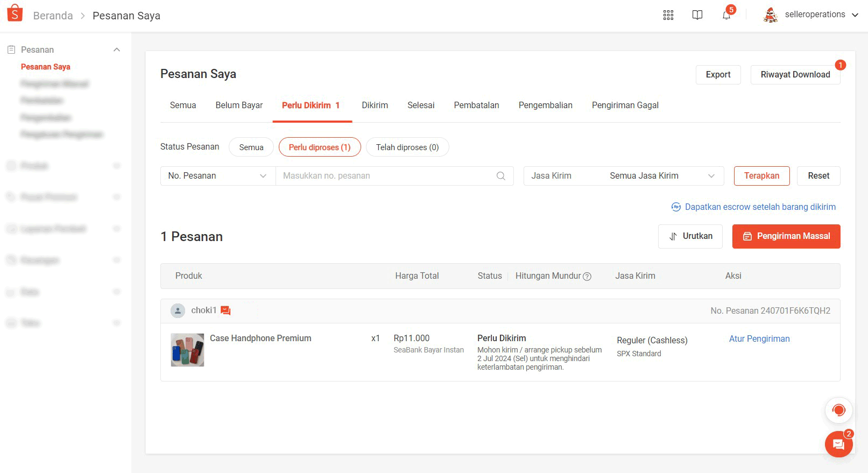
Task: Click the Atur Pengiriman link
Action: tap(759, 338)
